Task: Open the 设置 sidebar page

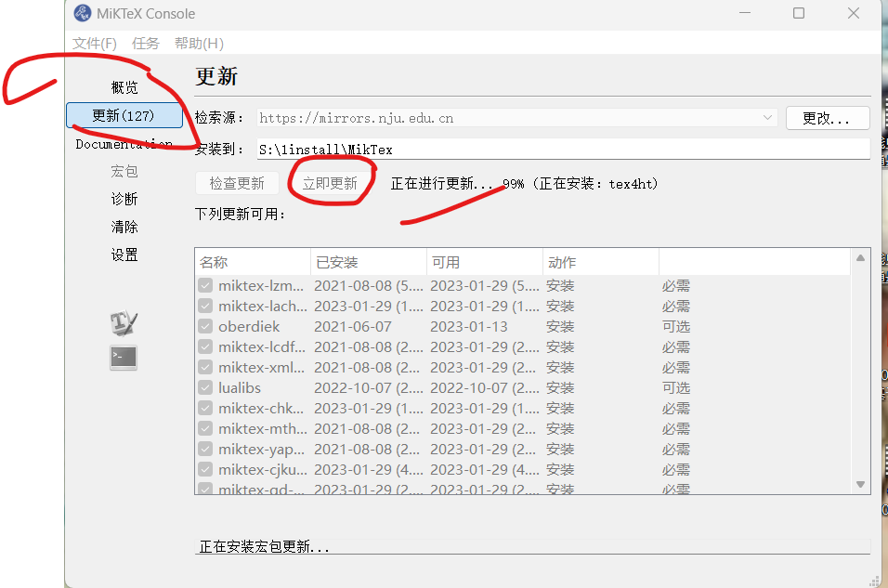Action: pos(124,255)
